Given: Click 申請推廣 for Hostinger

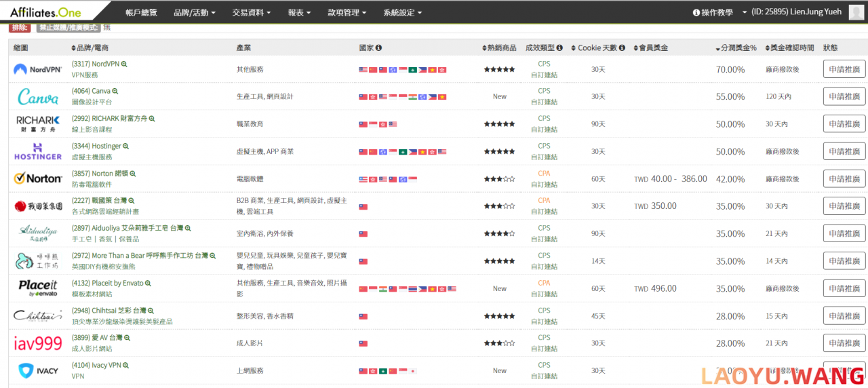Looking at the screenshot, I should point(844,151).
